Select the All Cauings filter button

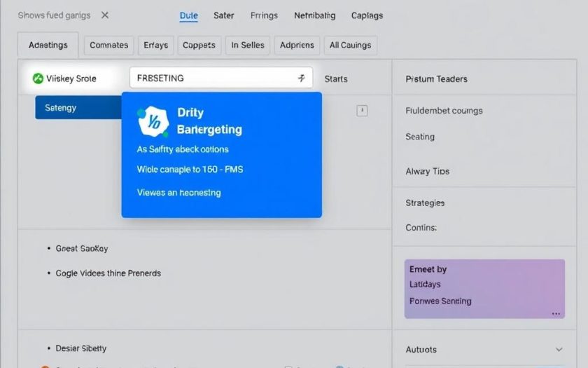coord(350,45)
